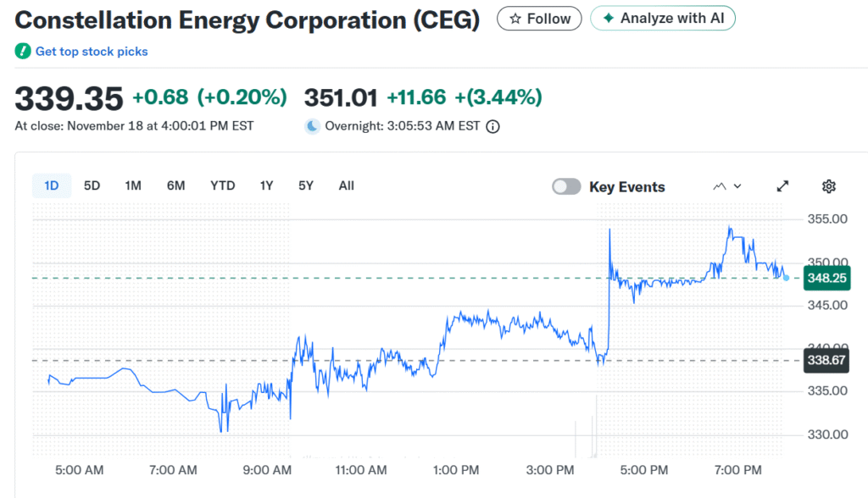This screenshot has height=498, width=868.
Task: Click the overnight moon icon
Action: pos(312,126)
